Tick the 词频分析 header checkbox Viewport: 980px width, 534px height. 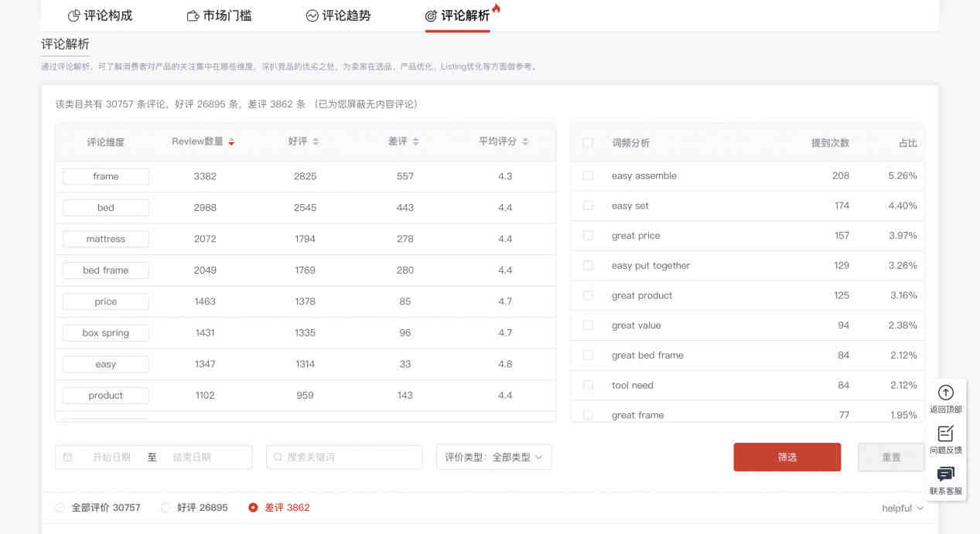[x=588, y=143]
